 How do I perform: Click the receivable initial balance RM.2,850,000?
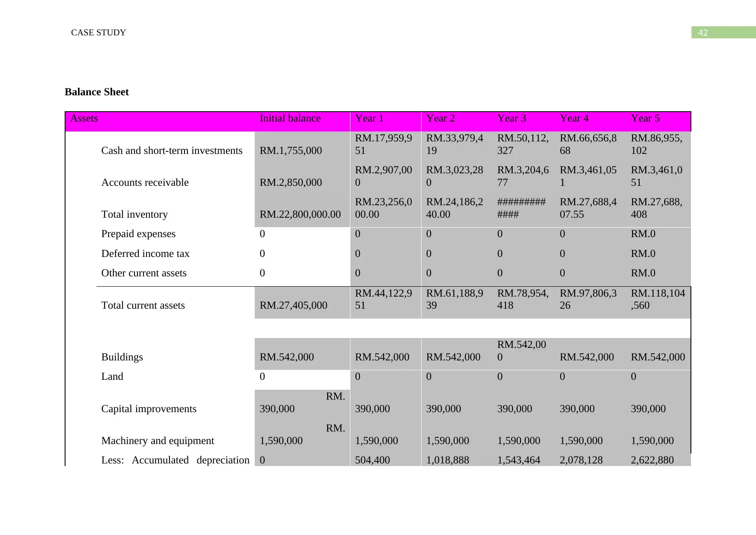[291, 182]
